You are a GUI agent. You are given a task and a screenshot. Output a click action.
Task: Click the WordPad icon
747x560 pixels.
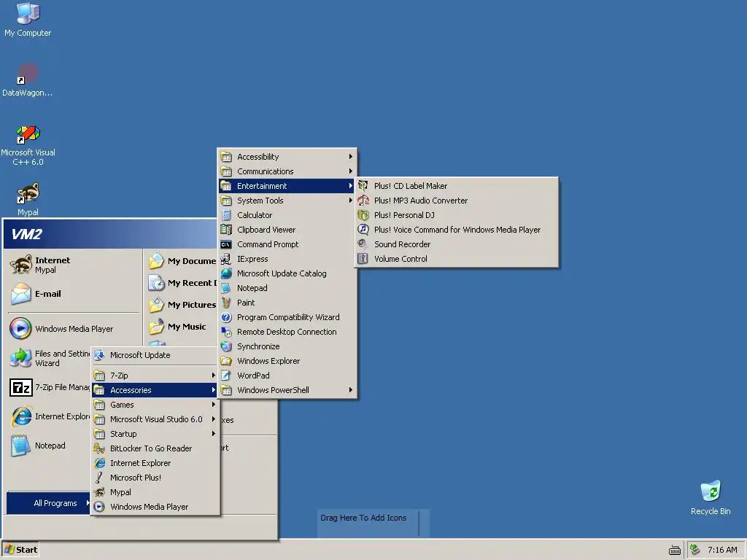226,376
